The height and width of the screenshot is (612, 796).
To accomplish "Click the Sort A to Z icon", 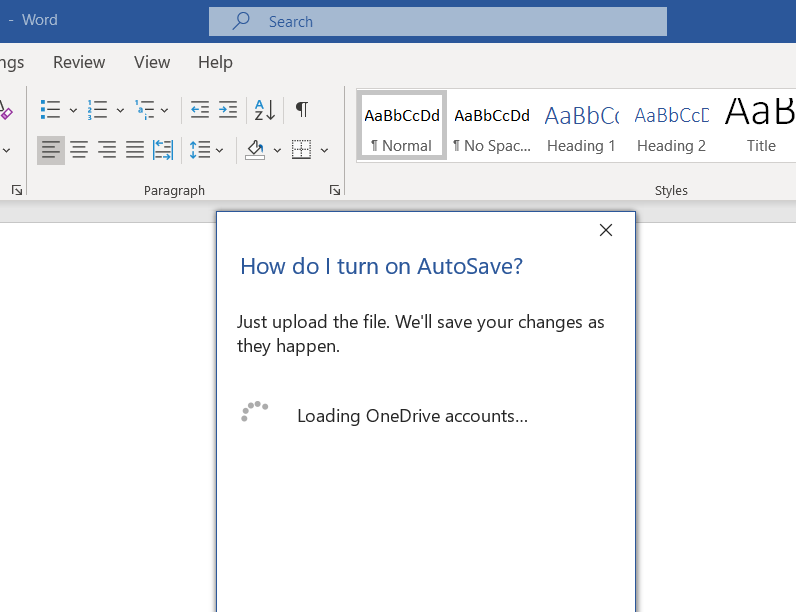I will [265, 110].
